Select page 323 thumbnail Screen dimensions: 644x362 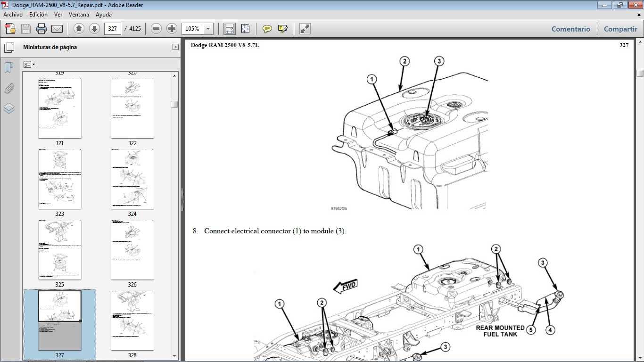[60, 179]
